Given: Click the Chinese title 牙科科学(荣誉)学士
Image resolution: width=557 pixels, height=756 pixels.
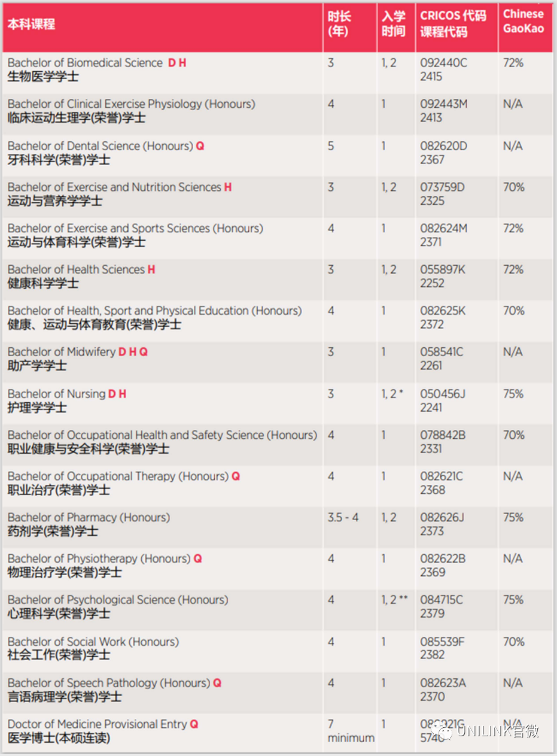Looking at the screenshot, I should click(59, 160).
